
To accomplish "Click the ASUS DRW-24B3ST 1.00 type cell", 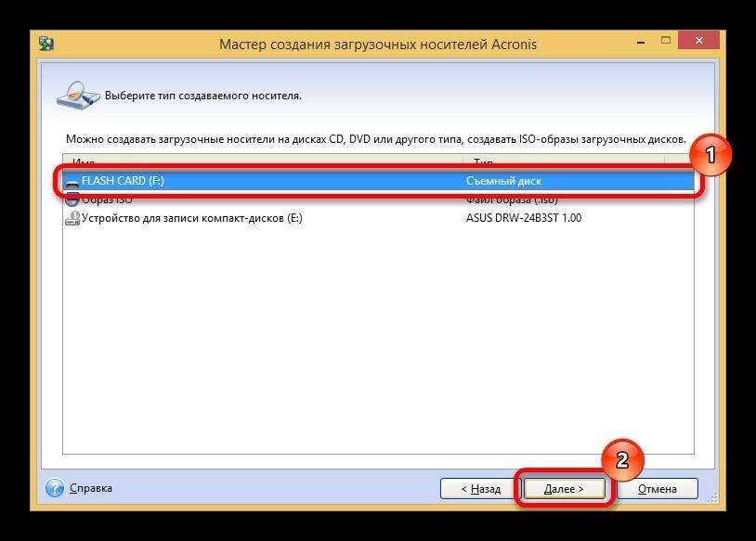I will pyautogui.click(x=524, y=218).
